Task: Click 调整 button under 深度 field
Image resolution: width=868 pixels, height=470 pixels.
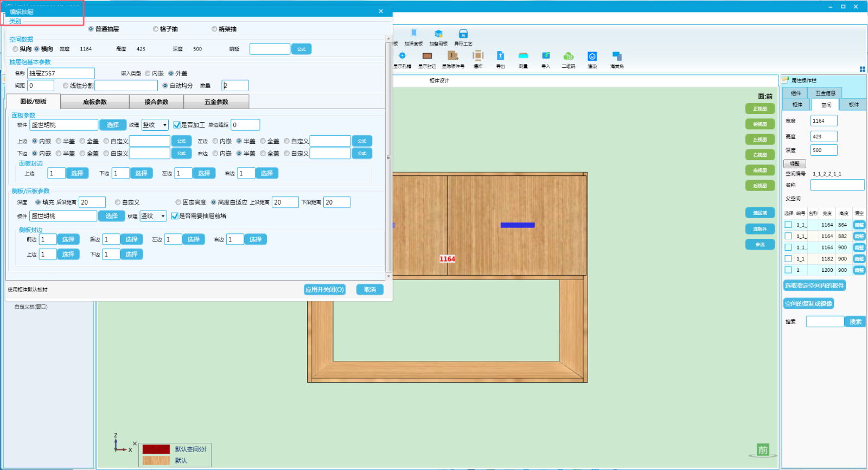Action: coord(795,164)
